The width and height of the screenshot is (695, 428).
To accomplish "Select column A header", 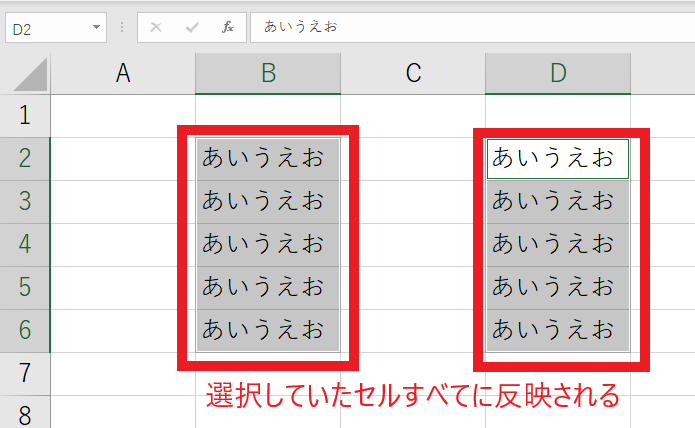I will click(x=123, y=74).
